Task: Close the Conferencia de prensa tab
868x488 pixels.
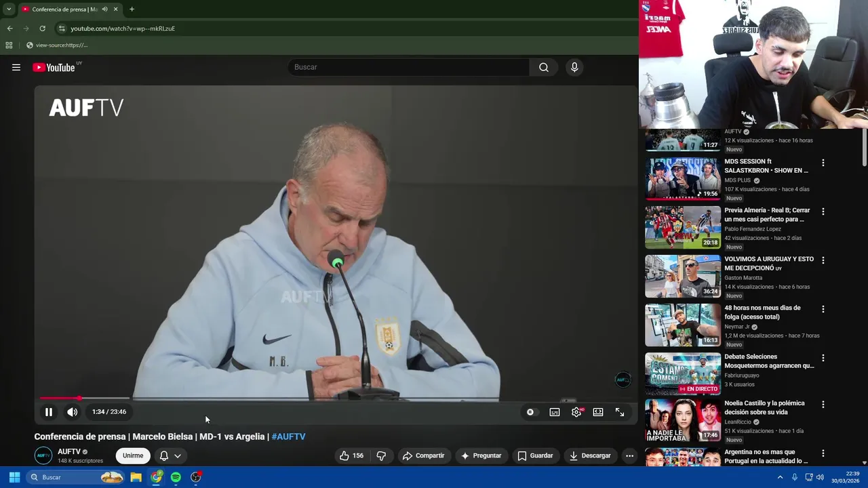Action: [x=115, y=9]
